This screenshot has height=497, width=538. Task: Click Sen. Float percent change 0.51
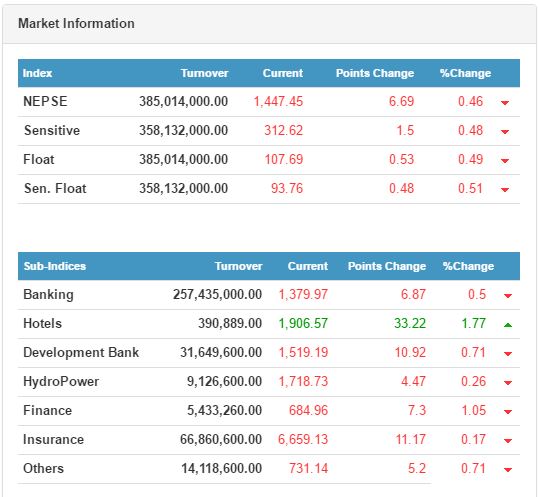click(470, 189)
